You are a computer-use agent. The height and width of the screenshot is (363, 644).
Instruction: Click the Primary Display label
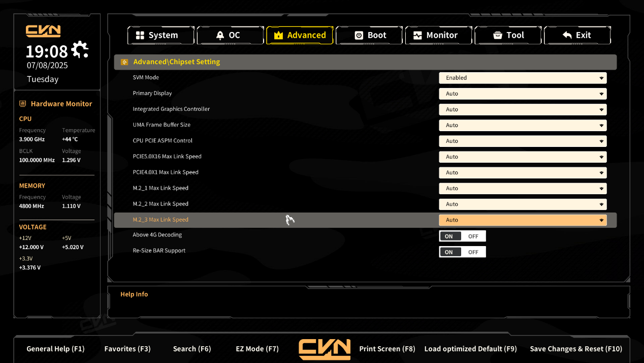pos(152,93)
